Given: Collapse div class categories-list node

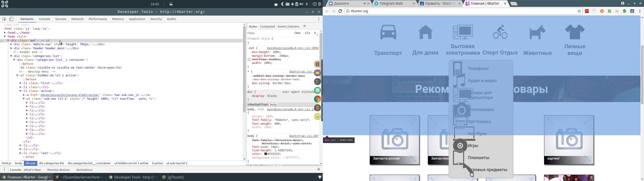Looking at the screenshot, I should pyautogui.click(x=11, y=56).
